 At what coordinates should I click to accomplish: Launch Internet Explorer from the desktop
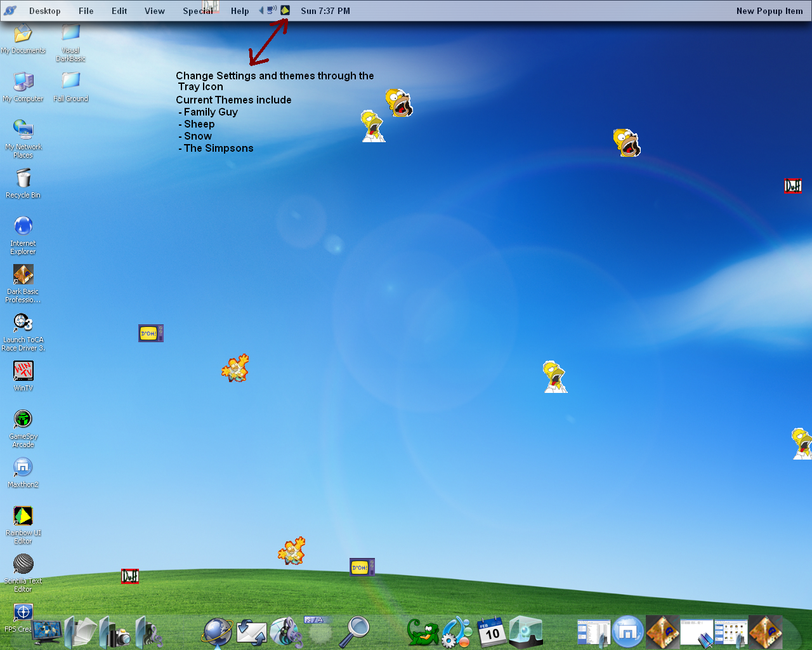click(23, 235)
